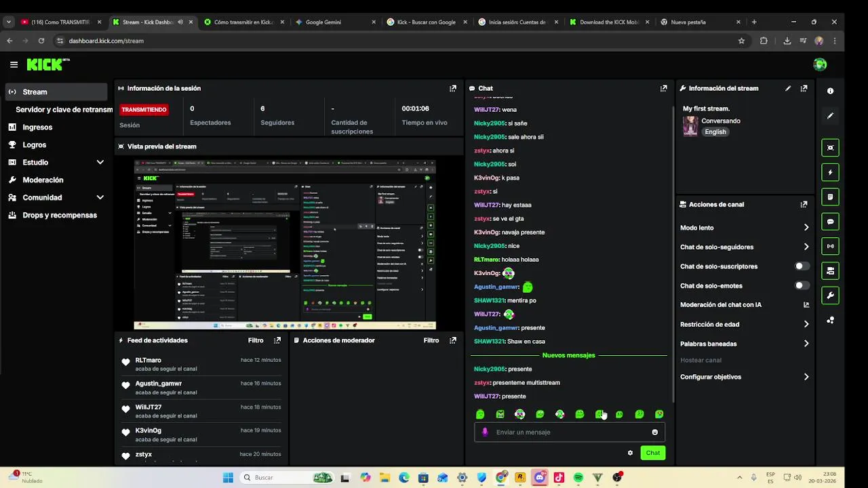868x488 pixels.
Task: Expand the Estudio sidebar section
Action: pyautogui.click(x=100, y=162)
